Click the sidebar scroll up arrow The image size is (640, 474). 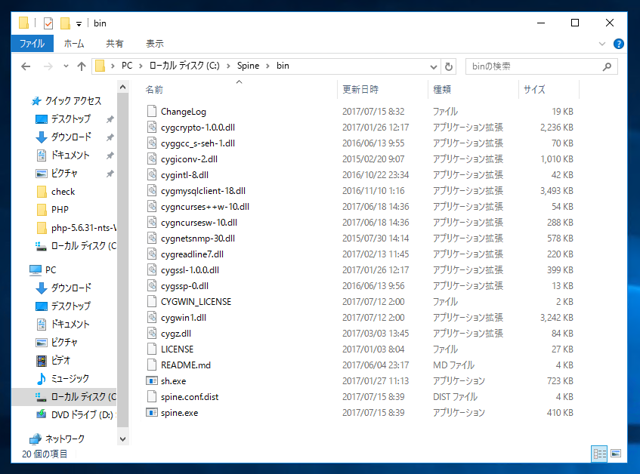122,87
